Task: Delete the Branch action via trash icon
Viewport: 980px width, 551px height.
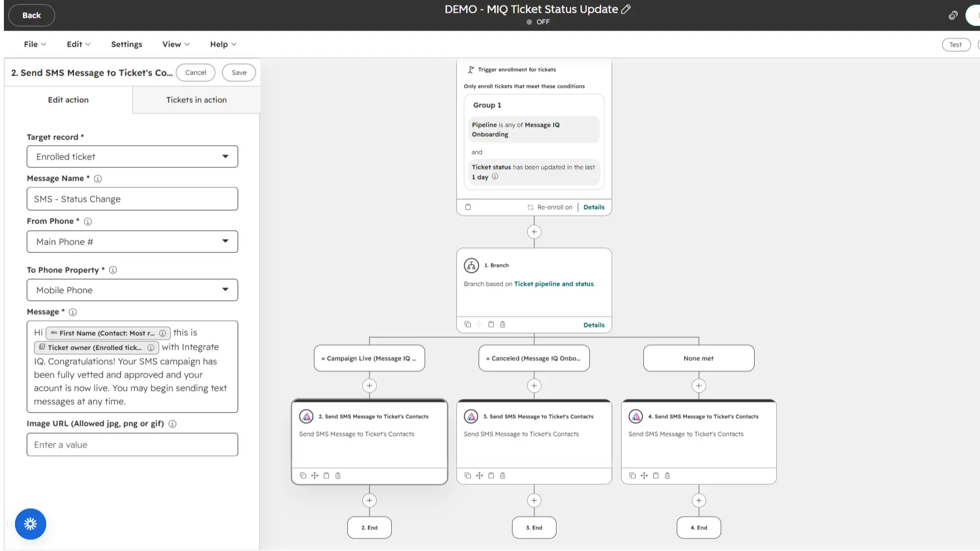Action: click(503, 325)
